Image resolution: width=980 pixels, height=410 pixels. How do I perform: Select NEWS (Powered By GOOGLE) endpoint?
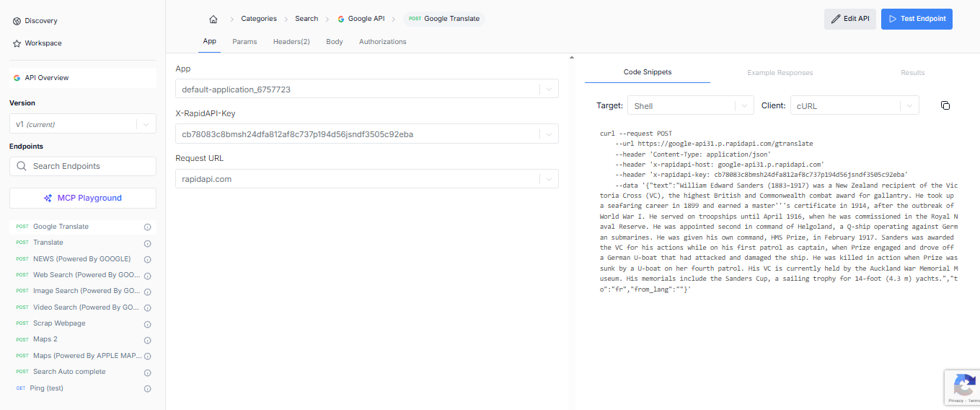(82, 258)
